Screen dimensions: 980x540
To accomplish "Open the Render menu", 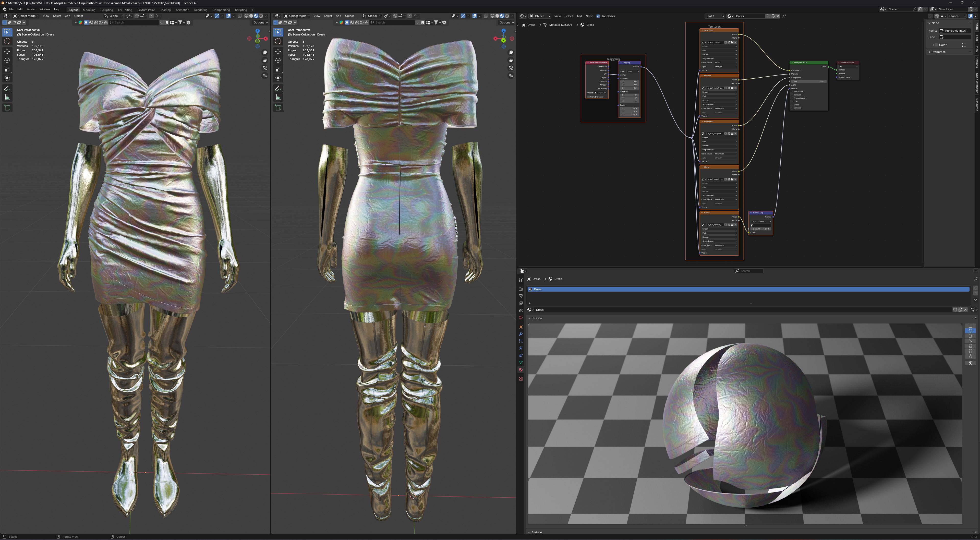I will pos(31,9).
